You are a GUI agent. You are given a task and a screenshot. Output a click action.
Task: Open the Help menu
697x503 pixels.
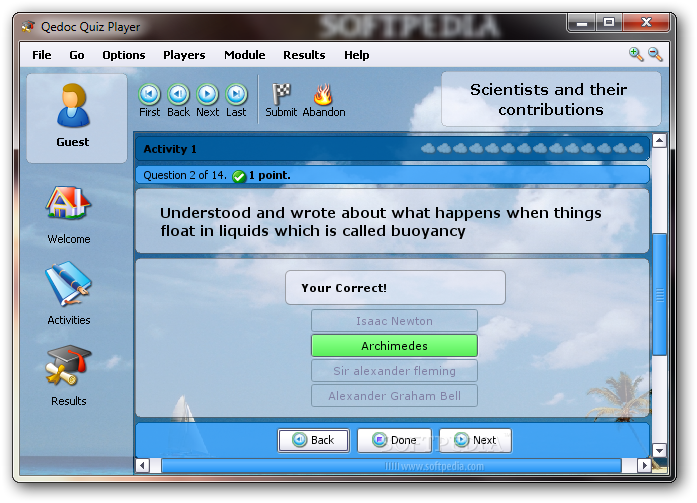[x=357, y=55]
